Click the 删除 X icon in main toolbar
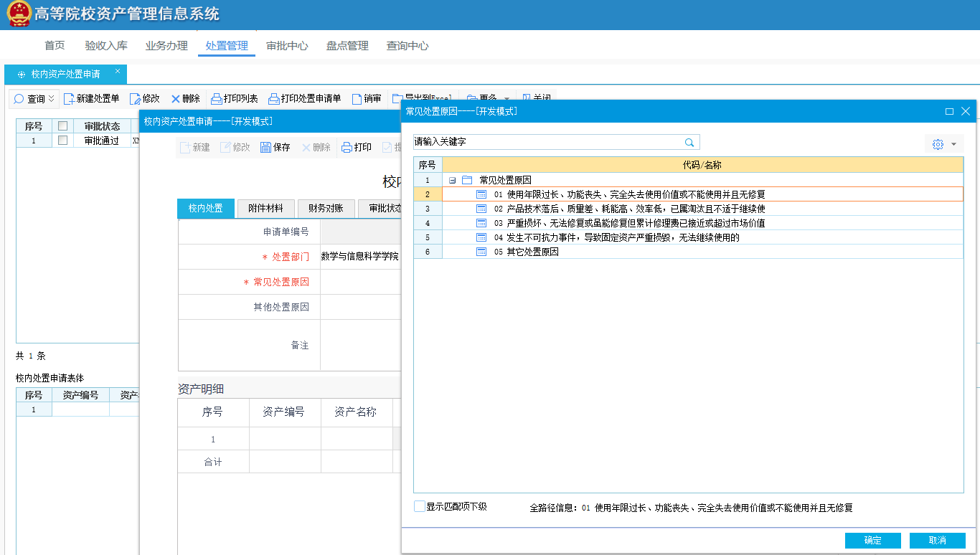980x555 pixels. tap(176, 99)
